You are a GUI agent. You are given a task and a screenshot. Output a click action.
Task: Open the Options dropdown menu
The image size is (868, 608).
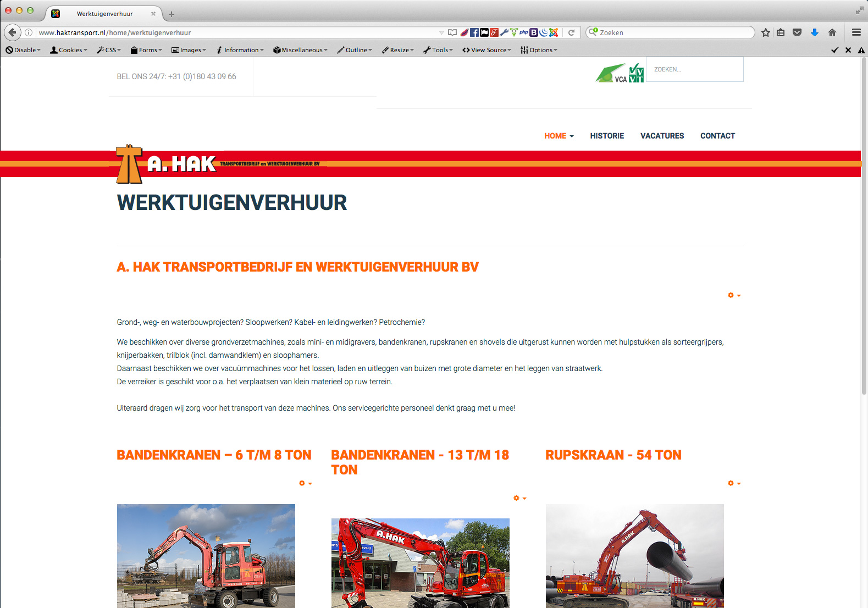pos(539,50)
